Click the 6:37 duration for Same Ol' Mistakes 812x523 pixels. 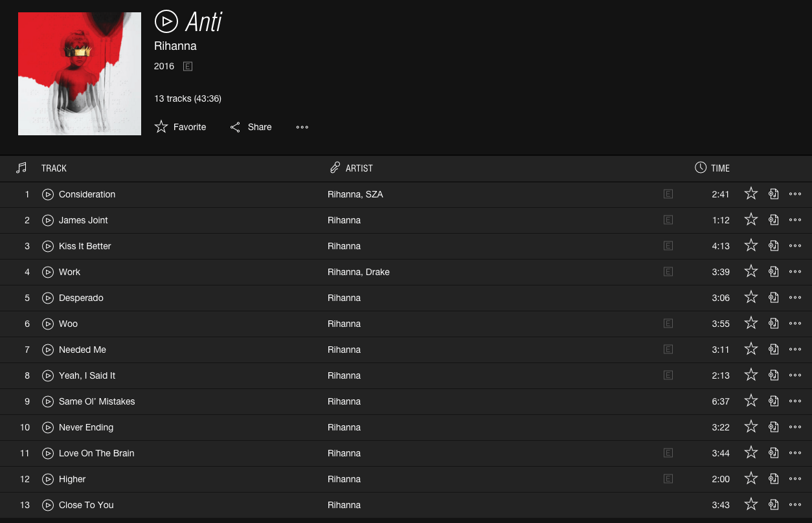point(721,401)
